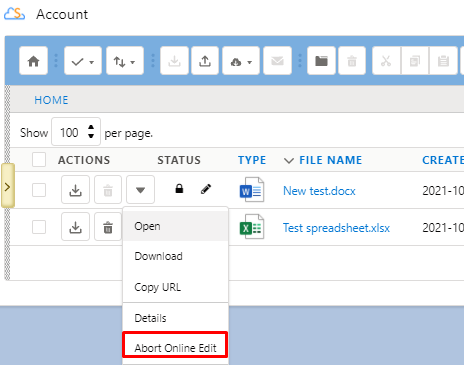Open the sort arrows dropdown
Screen dimensions: 464x365
(x=125, y=61)
